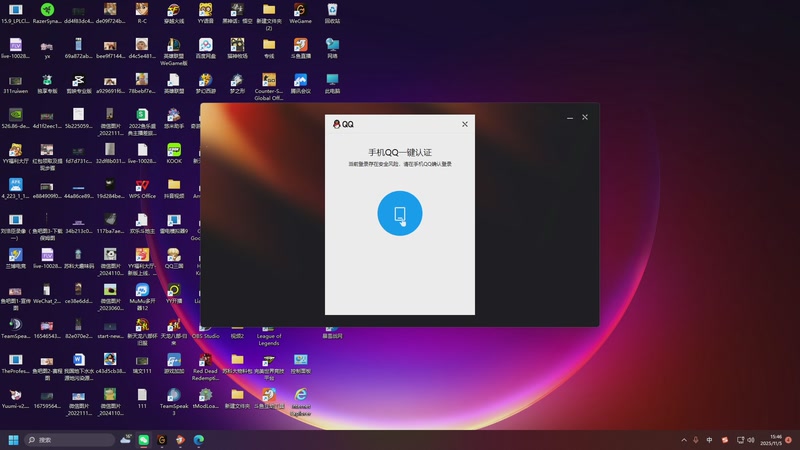Switch the Chinese input method indicator
800x450 pixels.
[x=709, y=440]
